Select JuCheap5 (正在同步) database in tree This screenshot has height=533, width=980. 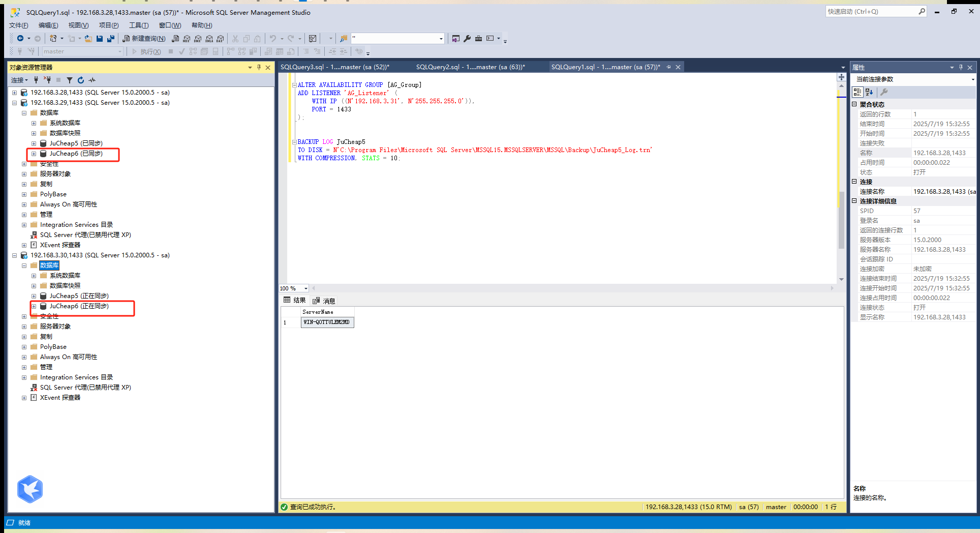click(x=79, y=296)
